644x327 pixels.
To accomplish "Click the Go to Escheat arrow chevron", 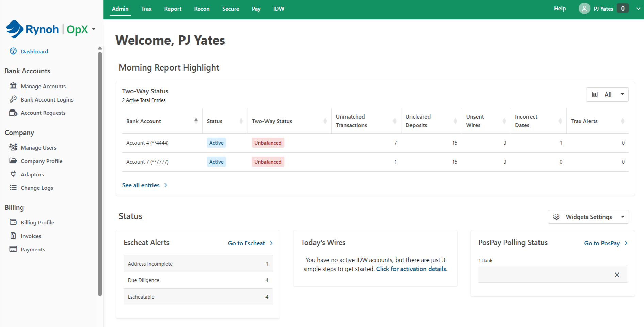I will pos(271,243).
